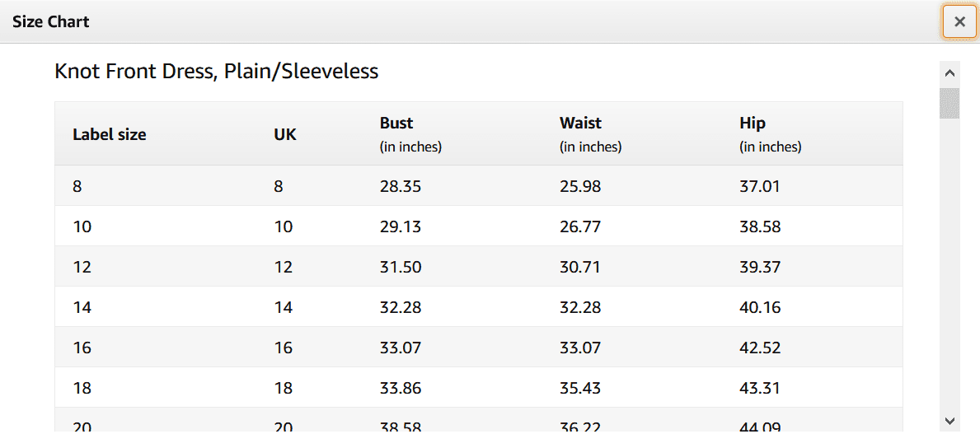The image size is (980, 434).
Task: Click hip value 42.52 for size 16
Action: (x=760, y=348)
